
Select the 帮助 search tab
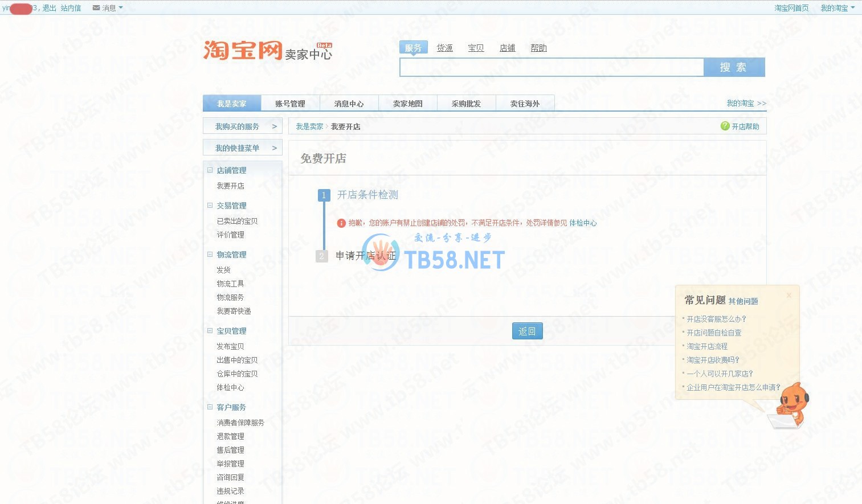pyautogui.click(x=538, y=48)
